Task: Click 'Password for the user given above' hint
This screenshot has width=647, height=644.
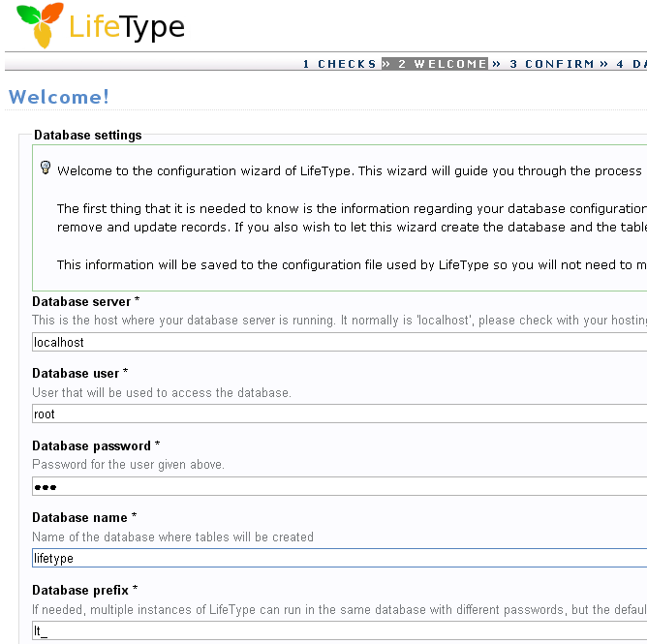Action: (x=128, y=465)
